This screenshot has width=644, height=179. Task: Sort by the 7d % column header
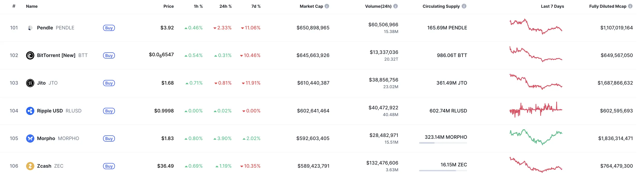coord(256,6)
